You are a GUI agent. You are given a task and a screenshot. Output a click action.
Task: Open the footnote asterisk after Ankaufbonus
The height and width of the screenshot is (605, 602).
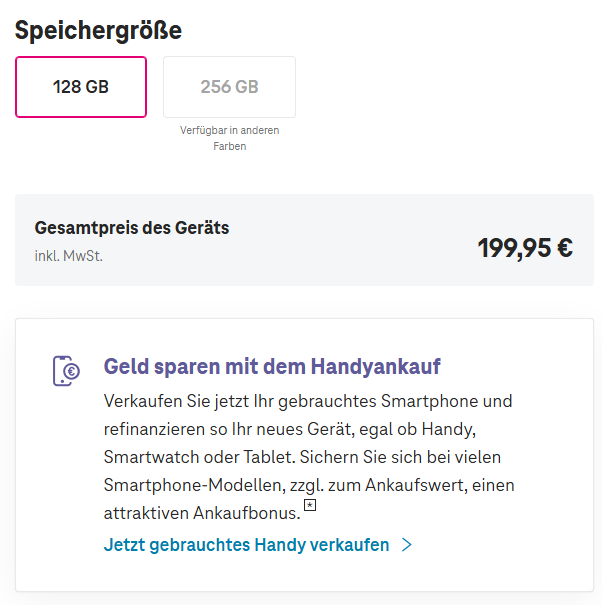click(x=309, y=506)
